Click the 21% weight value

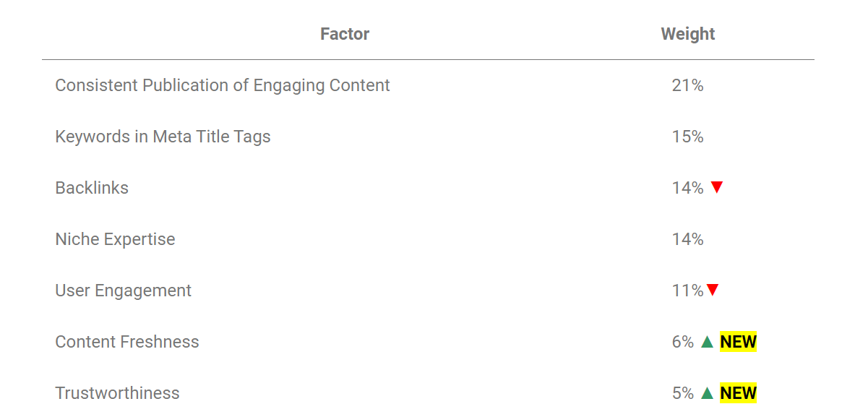coord(687,85)
